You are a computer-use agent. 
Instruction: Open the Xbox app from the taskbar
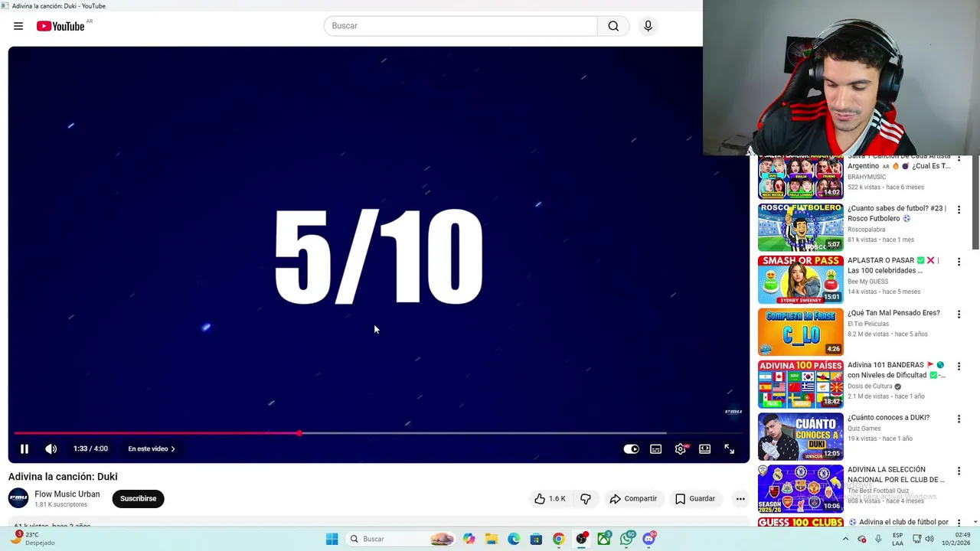(604, 539)
